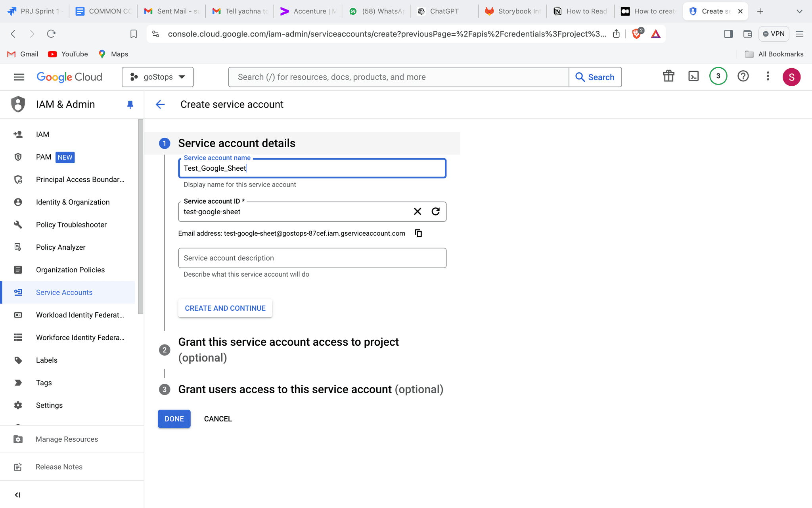The width and height of the screenshot is (812, 508).
Task: Copy the service account email address
Action: pyautogui.click(x=418, y=233)
